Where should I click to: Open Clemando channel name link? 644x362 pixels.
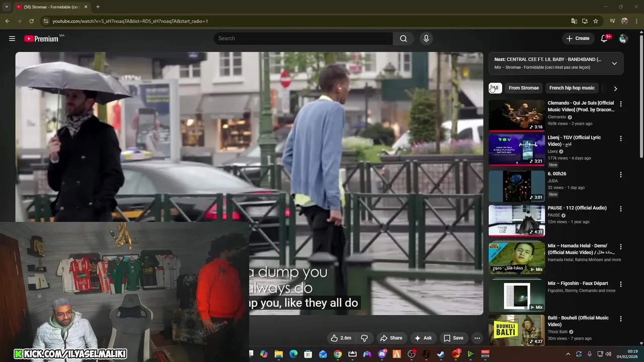557,117
